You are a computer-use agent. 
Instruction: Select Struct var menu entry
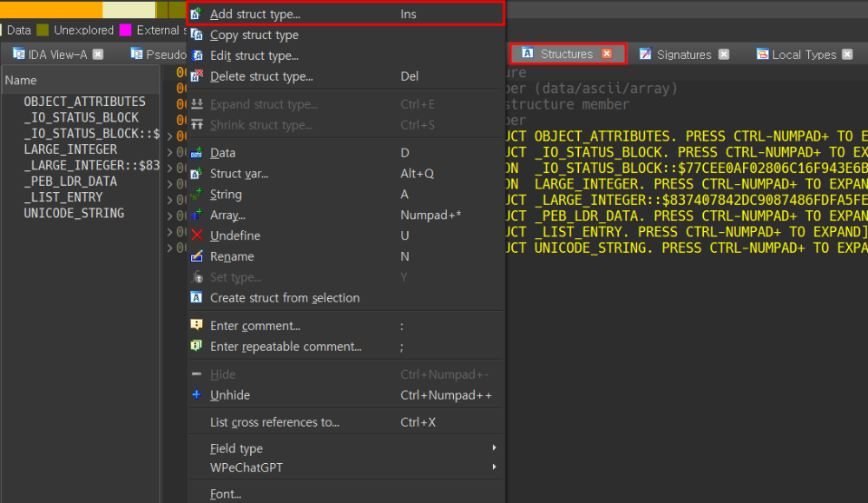tap(345, 174)
